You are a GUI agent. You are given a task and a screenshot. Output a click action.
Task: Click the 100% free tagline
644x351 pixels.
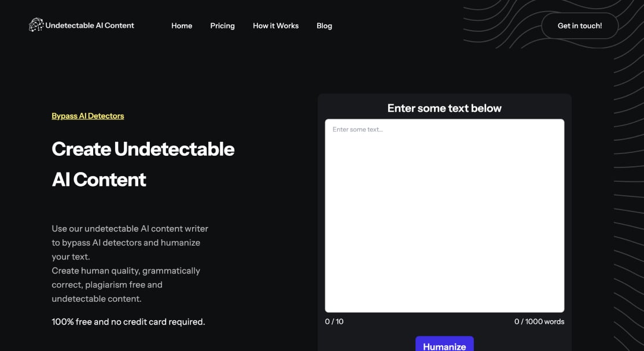[128, 321]
